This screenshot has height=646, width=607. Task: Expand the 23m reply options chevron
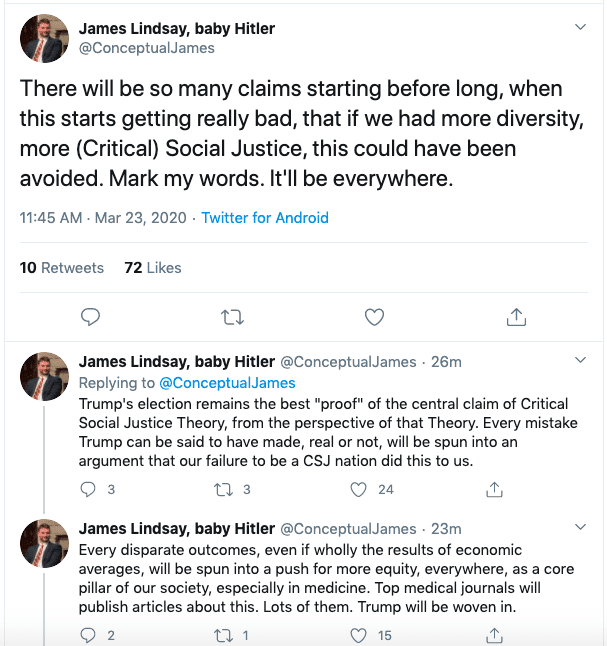coord(580,527)
